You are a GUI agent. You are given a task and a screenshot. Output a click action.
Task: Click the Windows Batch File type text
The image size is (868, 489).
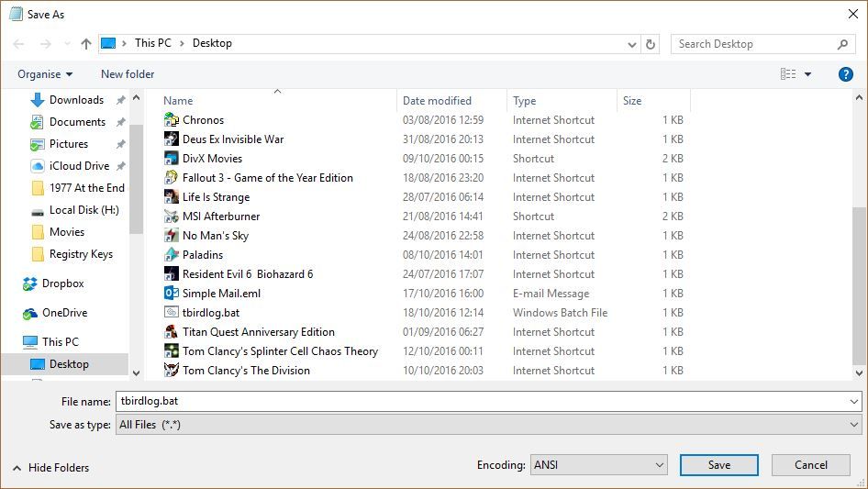(561, 312)
